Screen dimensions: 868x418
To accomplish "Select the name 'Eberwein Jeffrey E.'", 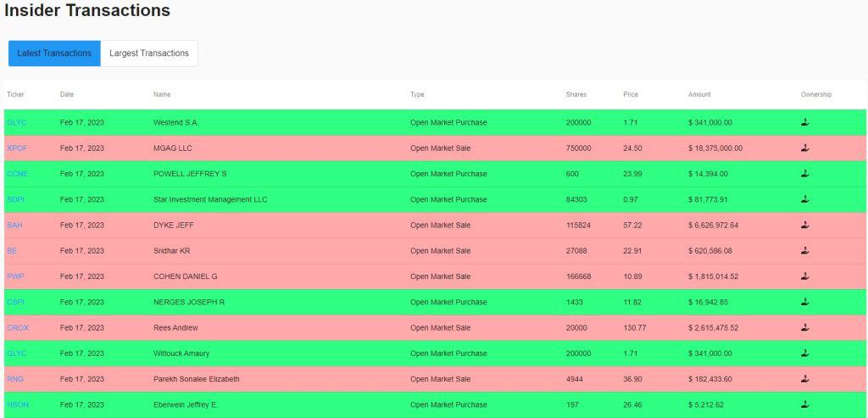I will (x=186, y=404).
